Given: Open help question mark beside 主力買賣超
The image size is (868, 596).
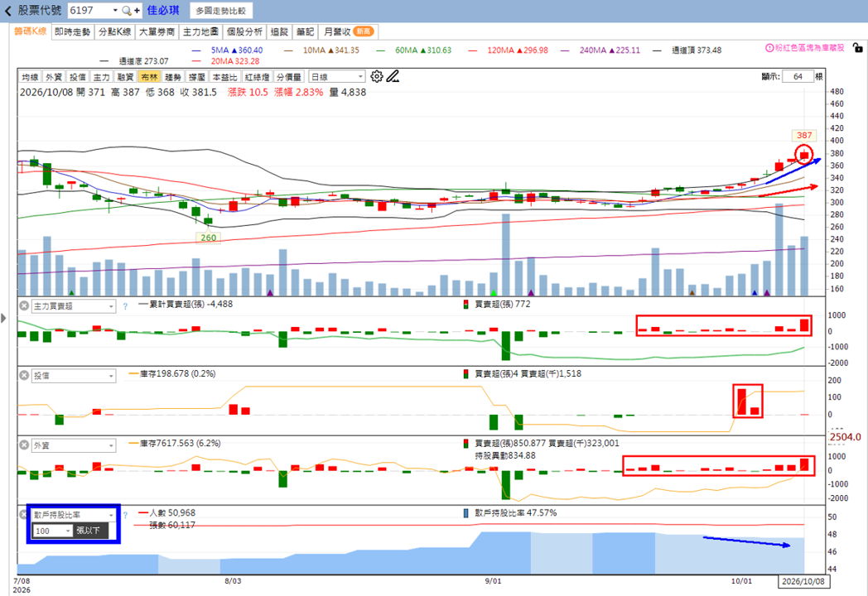Looking at the screenshot, I should coord(125,306).
